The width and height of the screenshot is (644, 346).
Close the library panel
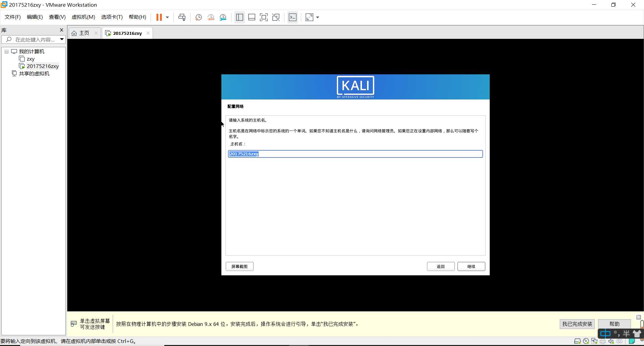point(61,30)
